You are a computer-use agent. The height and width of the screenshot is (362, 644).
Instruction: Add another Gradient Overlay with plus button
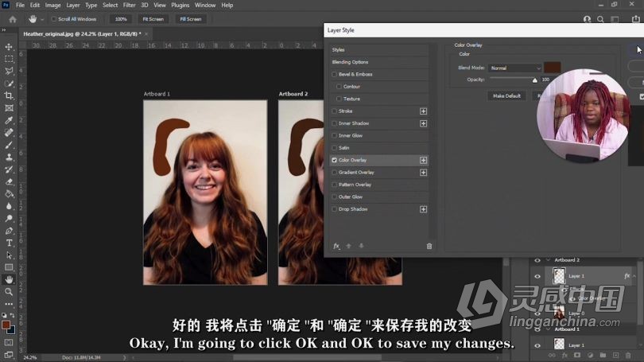(424, 173)
